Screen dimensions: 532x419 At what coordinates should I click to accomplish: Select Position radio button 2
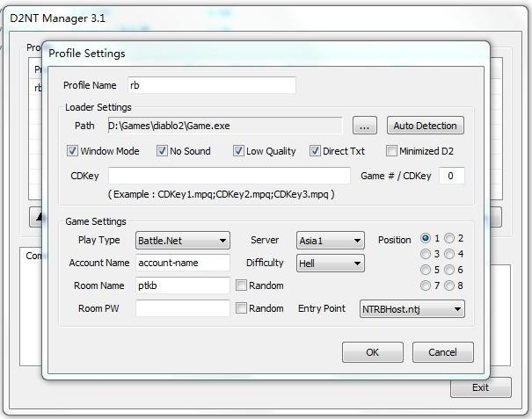tap(449, 238)
